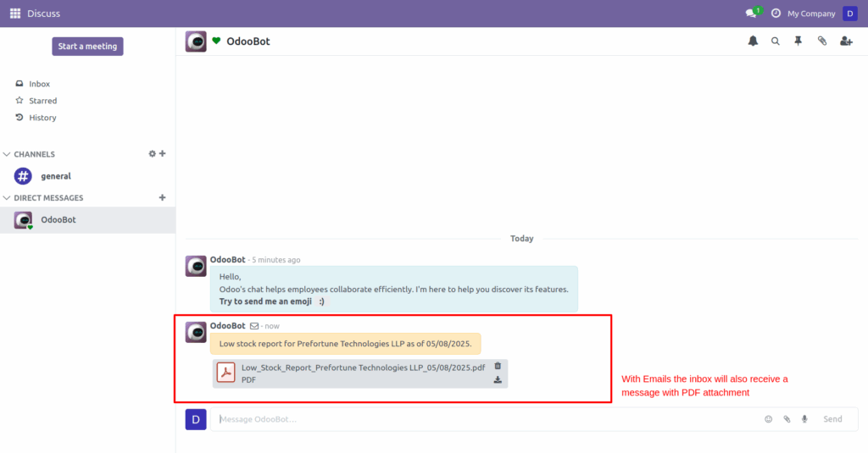Open Low_Stock_Report PDF file name
The width and height of the screenshot is (868, 453).
[x=363, y=367]
